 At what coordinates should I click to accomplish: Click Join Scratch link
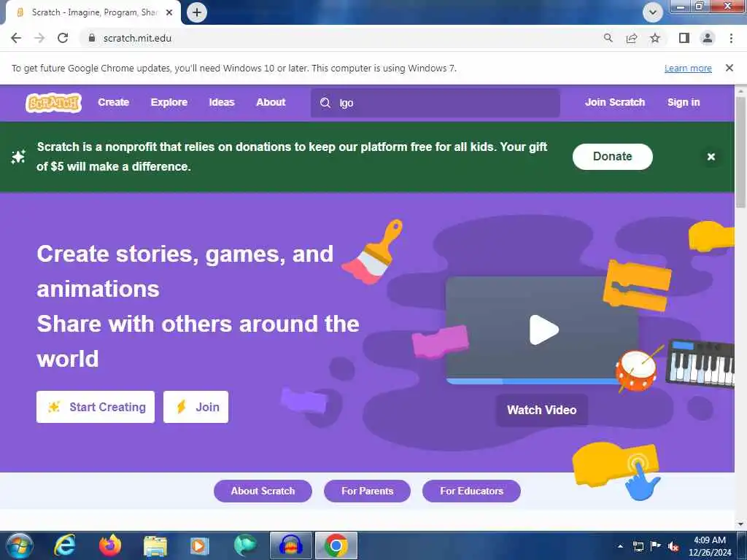tap(615, 102)
